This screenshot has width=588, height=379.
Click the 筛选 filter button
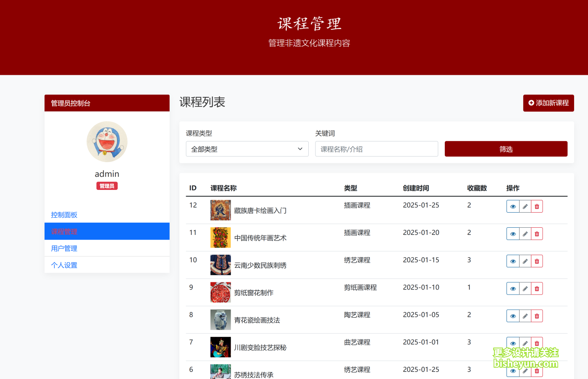506,149
